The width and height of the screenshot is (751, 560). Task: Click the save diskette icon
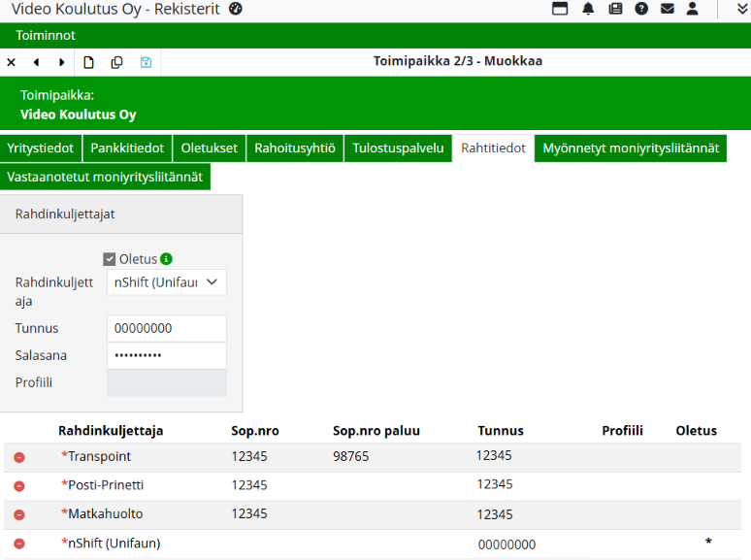(146, 62)
